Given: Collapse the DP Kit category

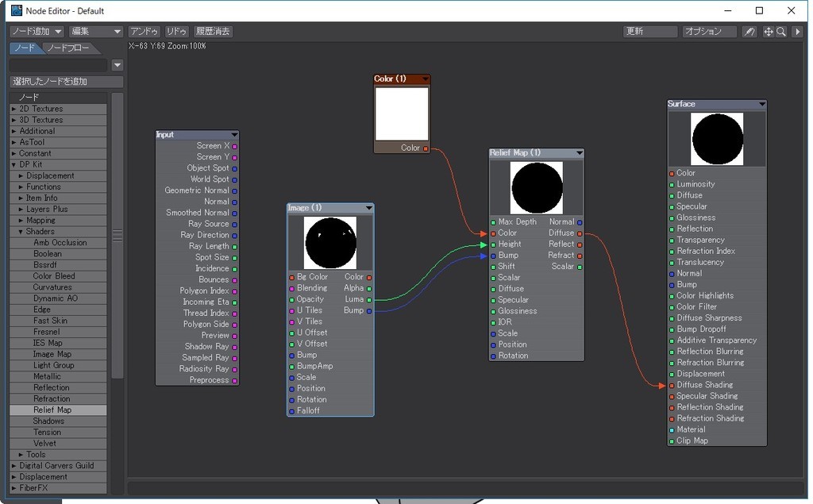Looking at the screenshot, I should 14,164.
